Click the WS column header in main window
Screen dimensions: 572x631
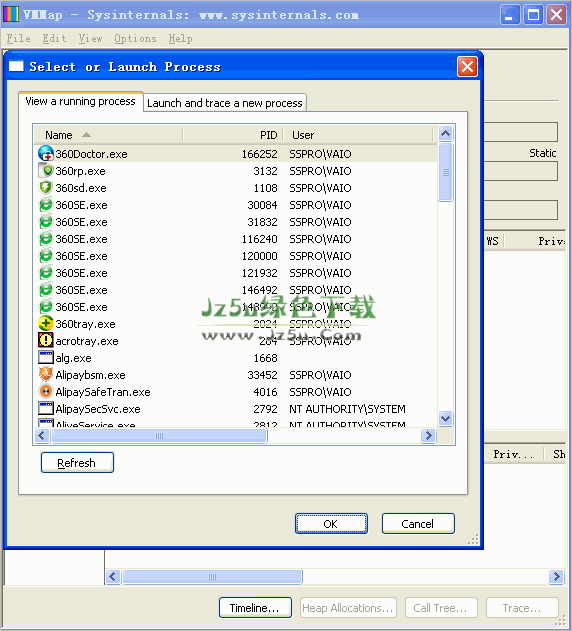tap(493, 241)
